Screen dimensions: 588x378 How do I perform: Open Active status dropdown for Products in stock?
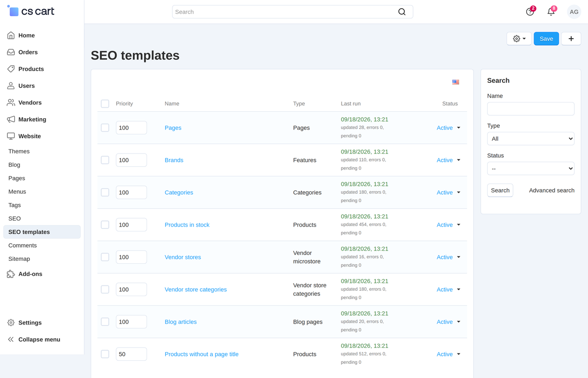(x=448, y=225)
